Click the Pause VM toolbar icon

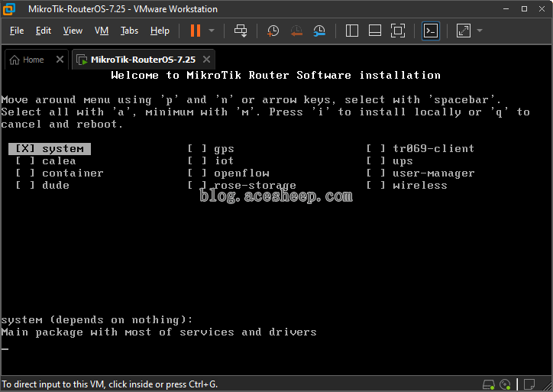pos(195,31)
